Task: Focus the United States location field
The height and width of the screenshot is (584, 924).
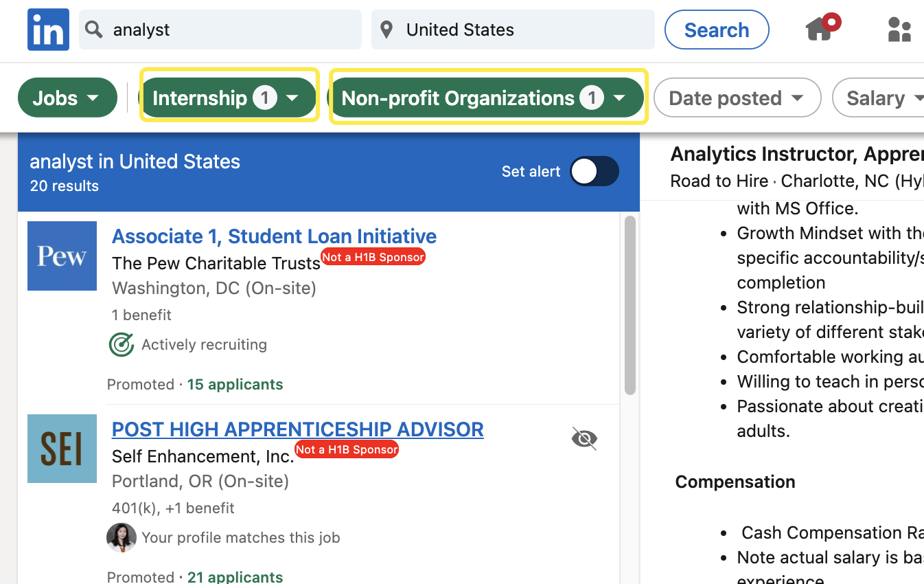Action: (513, 30)
